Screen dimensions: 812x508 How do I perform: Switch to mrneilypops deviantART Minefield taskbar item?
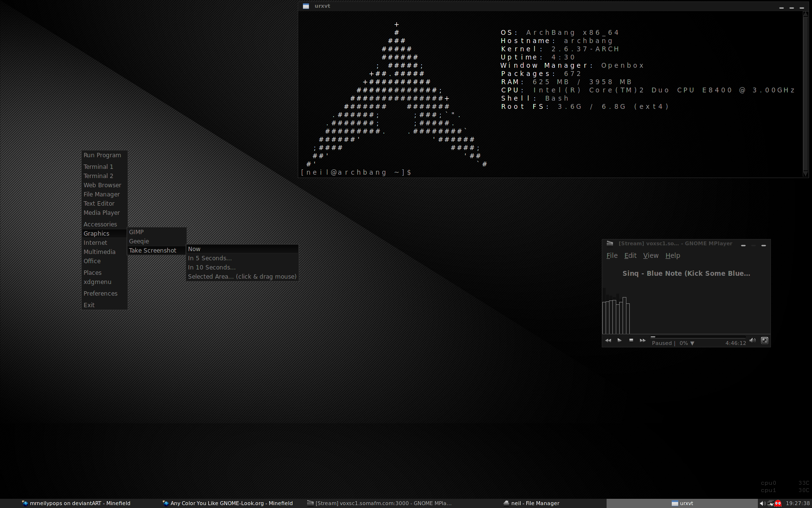pos(76,503)
